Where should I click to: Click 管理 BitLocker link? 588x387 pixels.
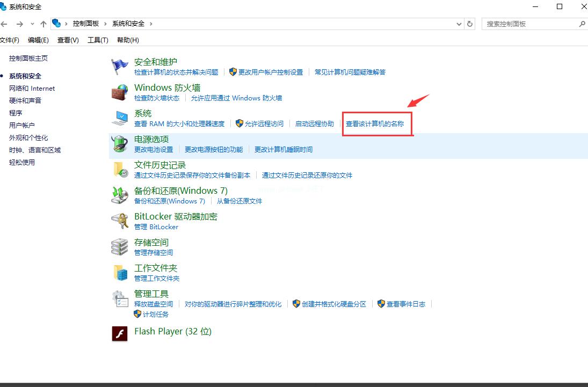pos(156,227)
